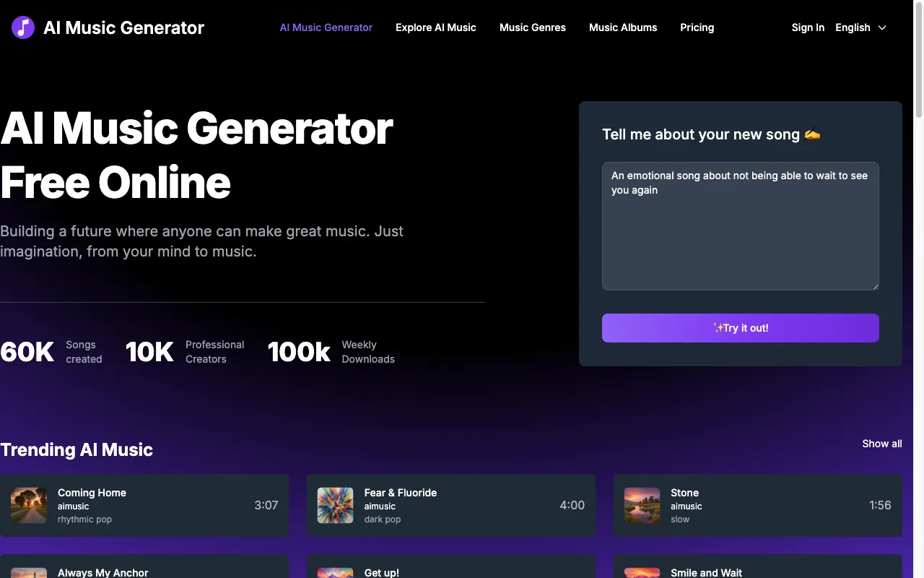Click the page vertical scrollbar thumb
This screenshot has height=578, width=924.
pyautogui.click(x=919, y=59)
